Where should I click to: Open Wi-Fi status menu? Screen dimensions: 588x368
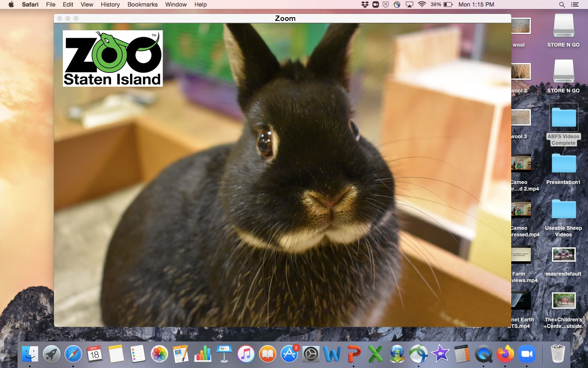coord(422,4)
